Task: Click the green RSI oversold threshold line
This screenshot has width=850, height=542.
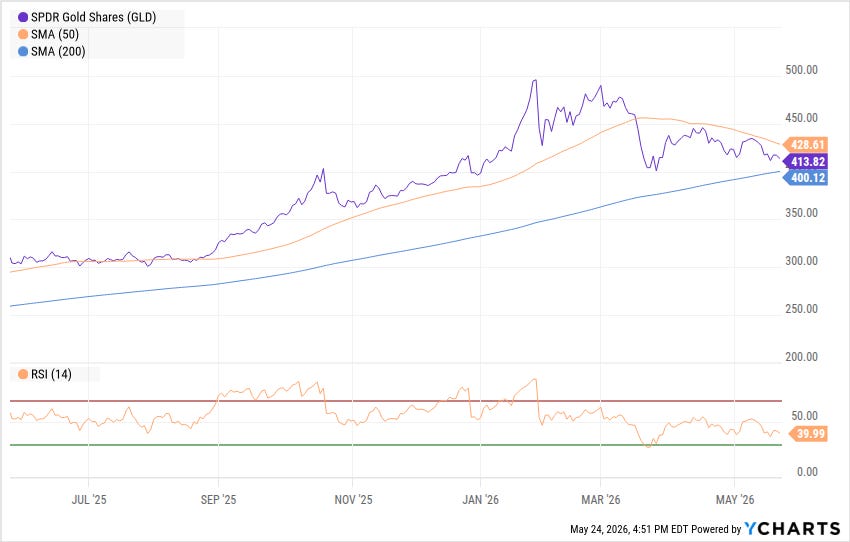Action: click(x=396, y=445)
